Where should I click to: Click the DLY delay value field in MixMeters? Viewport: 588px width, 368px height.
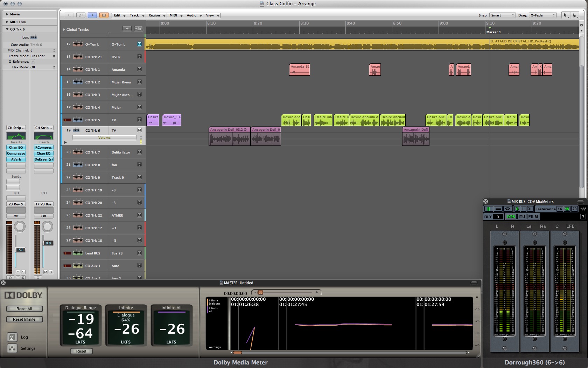coord(498,217)
